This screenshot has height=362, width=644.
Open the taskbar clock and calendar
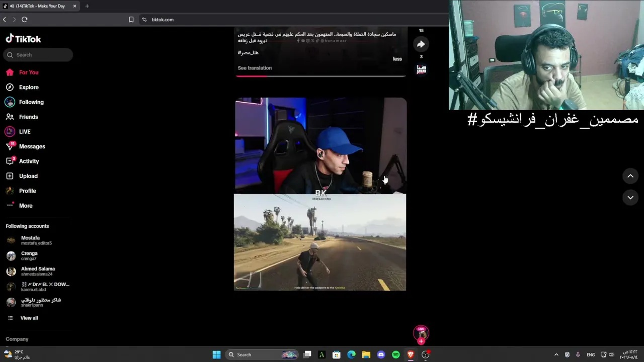coord(629,354)
